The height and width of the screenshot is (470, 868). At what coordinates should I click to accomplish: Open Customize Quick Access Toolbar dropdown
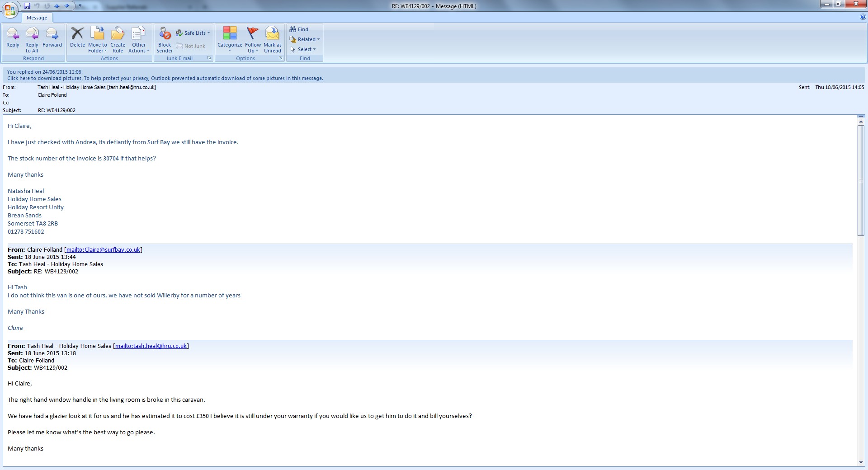coord(80,6)
